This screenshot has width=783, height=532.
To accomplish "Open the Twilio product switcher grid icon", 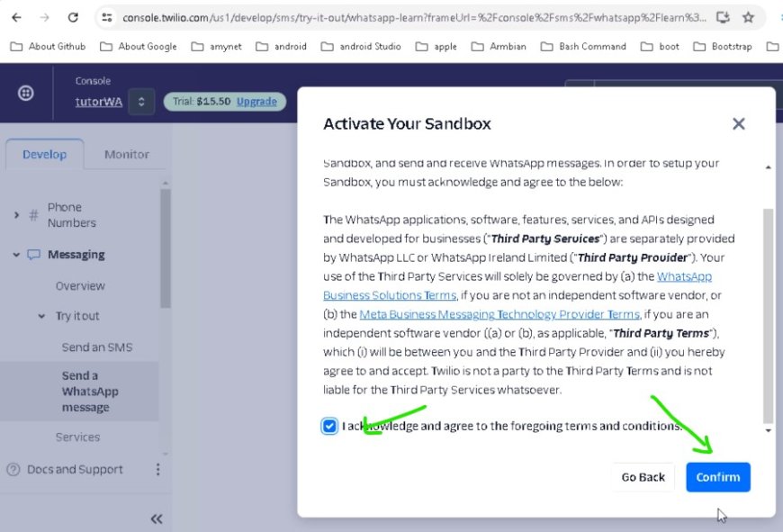I will (26, 93).
